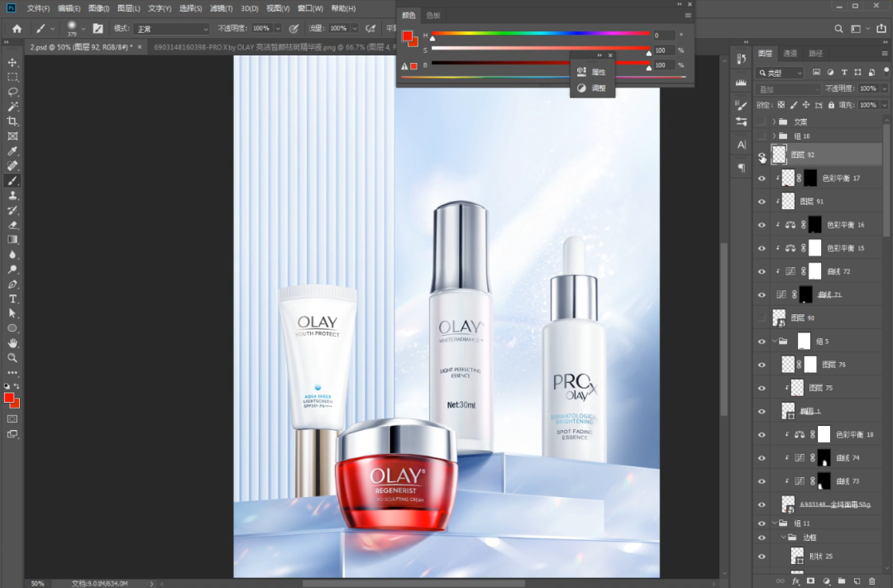Click the 属性 panel button
893x588 pixels.
coord(592,72)
